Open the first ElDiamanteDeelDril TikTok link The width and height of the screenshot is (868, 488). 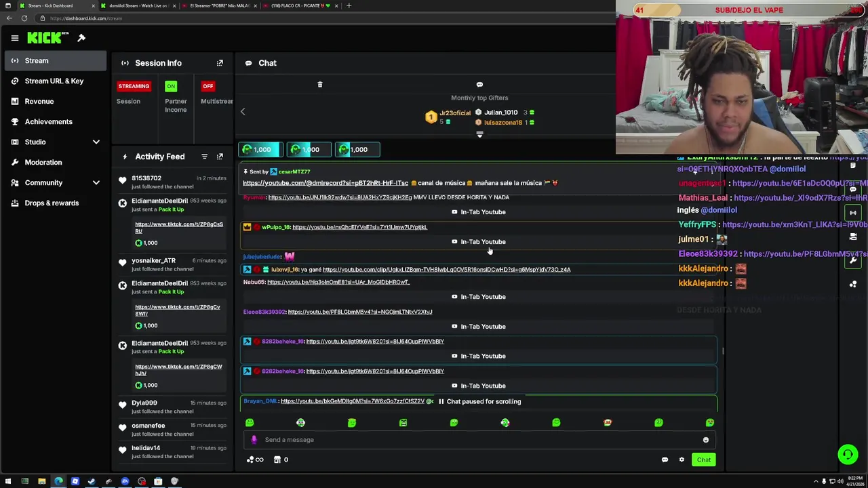point(178,227)
